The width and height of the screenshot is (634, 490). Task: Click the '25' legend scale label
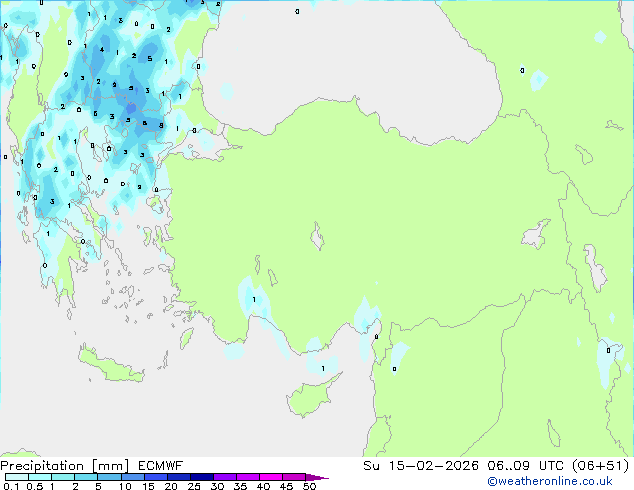(x=194, y=486)
